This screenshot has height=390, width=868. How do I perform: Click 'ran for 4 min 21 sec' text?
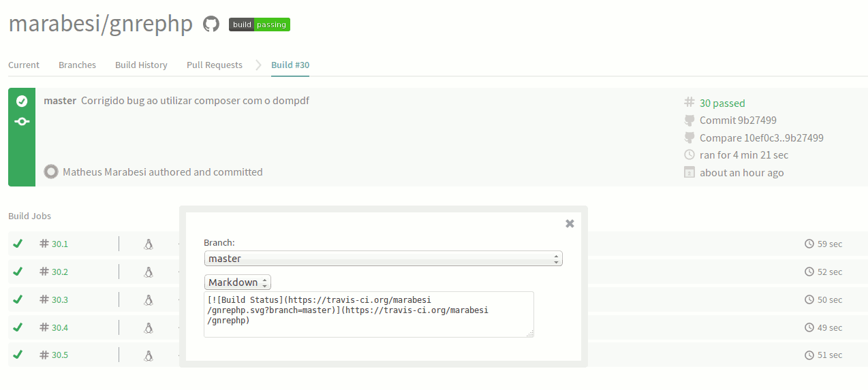point(744,155)
